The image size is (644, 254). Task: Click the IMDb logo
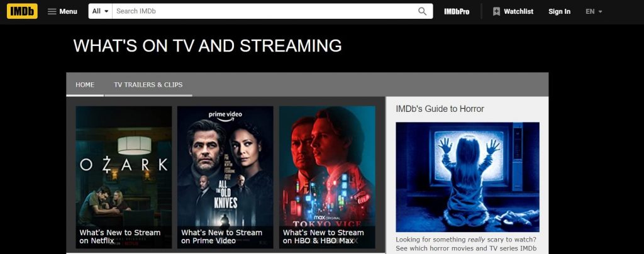(22, 11)
